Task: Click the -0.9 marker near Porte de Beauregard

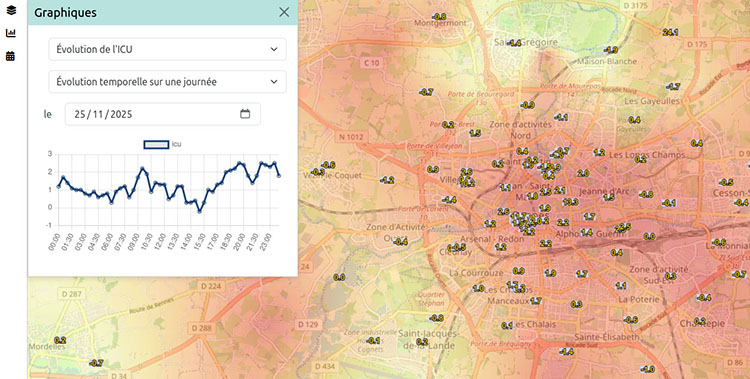Action: (x=528, y=105)
